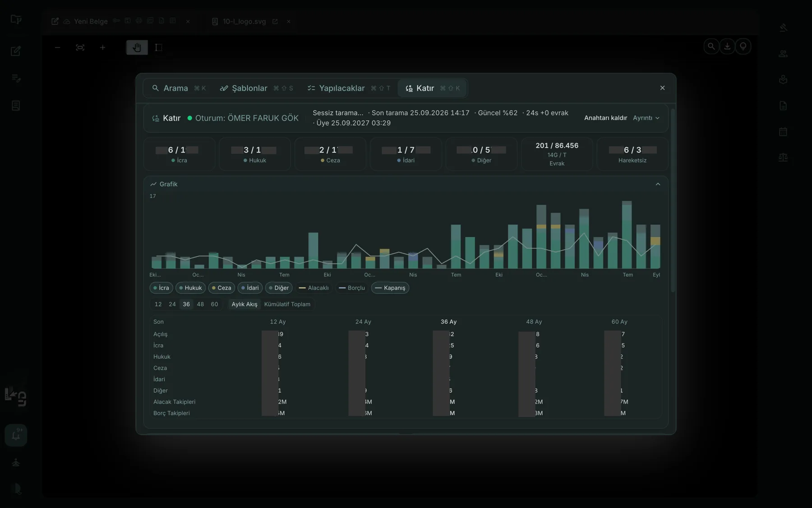Click the print icon in Yeni Belge tab
The image size is (812, 508).
(x=138, y=21)
